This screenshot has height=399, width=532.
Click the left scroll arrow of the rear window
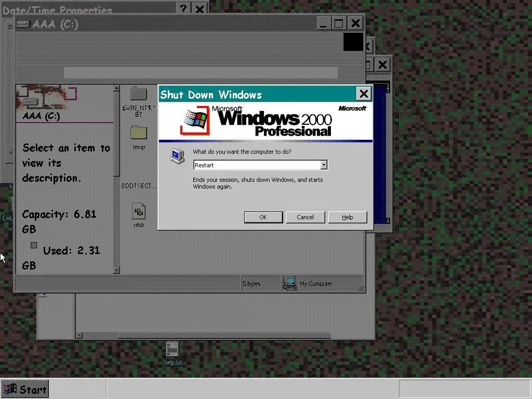[x=79, y=336]
